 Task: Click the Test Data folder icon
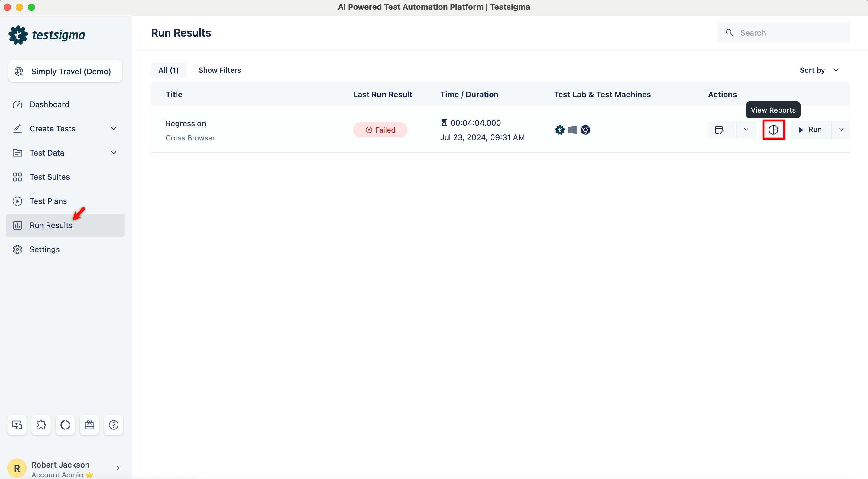pyautogui.click(x=18, y=153)
